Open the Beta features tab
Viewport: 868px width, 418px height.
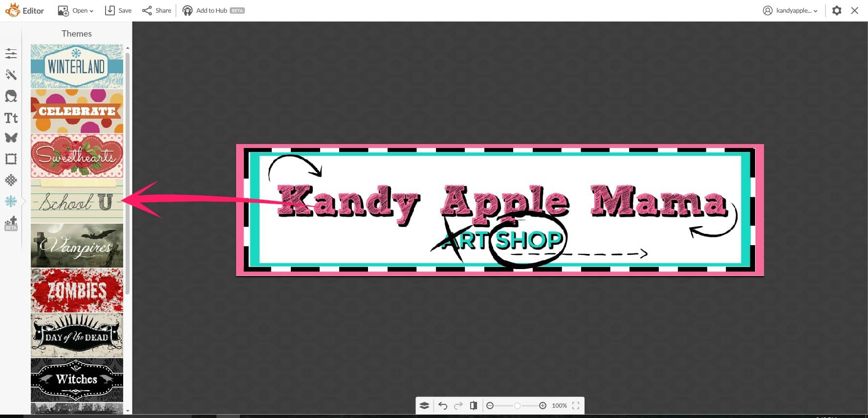(x=11, y=223)
